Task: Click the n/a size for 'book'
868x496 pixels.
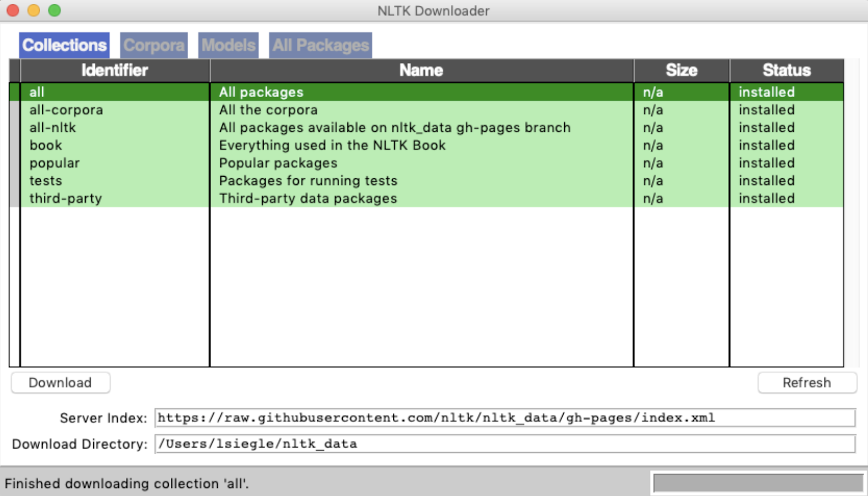Action: [653, 145]
